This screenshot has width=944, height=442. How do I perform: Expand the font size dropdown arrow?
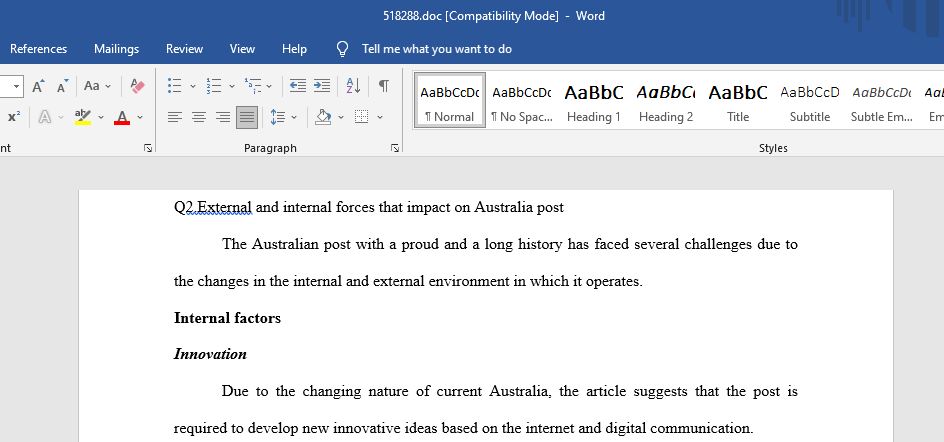[16, 86]
